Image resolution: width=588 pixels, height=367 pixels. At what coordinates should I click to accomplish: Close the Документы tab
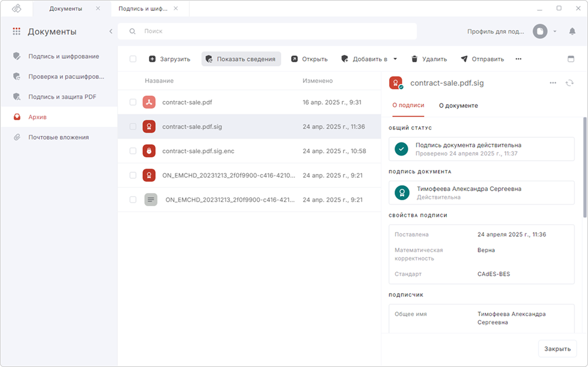click(x=98, y=9)
